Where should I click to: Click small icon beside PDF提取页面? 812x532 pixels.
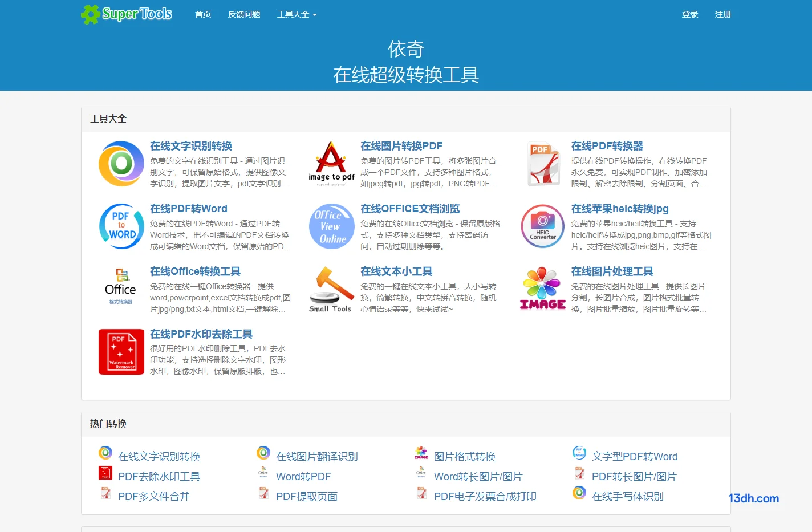263,493
